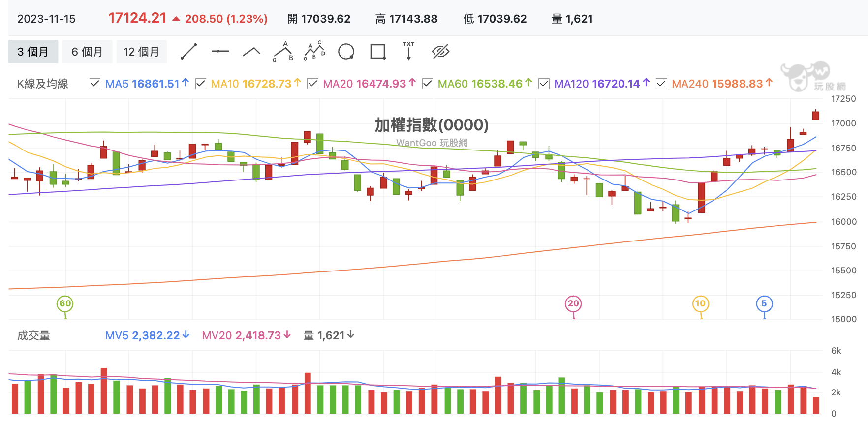Click the change value 208.50 (1.23%)
This screenshot has height=421, width=868.
click(226, 19)
